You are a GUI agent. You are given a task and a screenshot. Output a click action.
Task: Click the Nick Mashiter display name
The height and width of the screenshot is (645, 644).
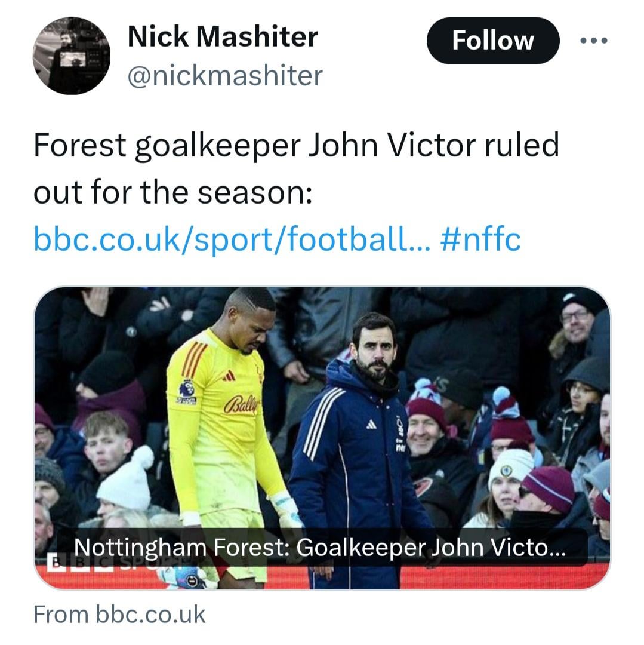pos(223,37)
